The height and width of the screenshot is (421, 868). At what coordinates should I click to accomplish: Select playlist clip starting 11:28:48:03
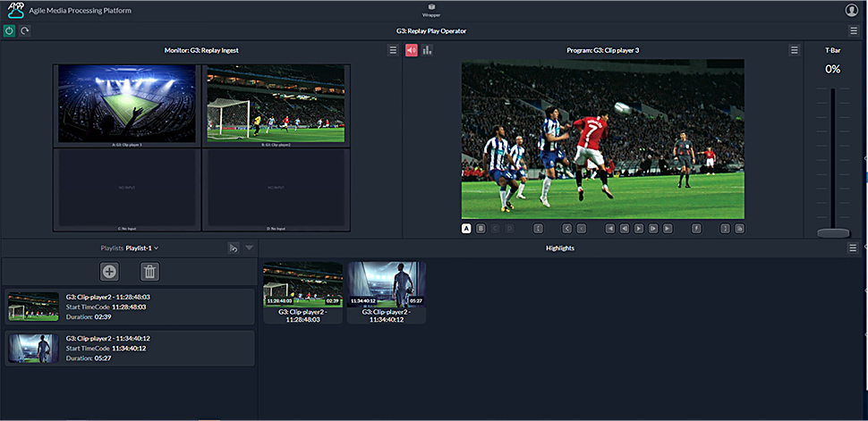[130, 307]
